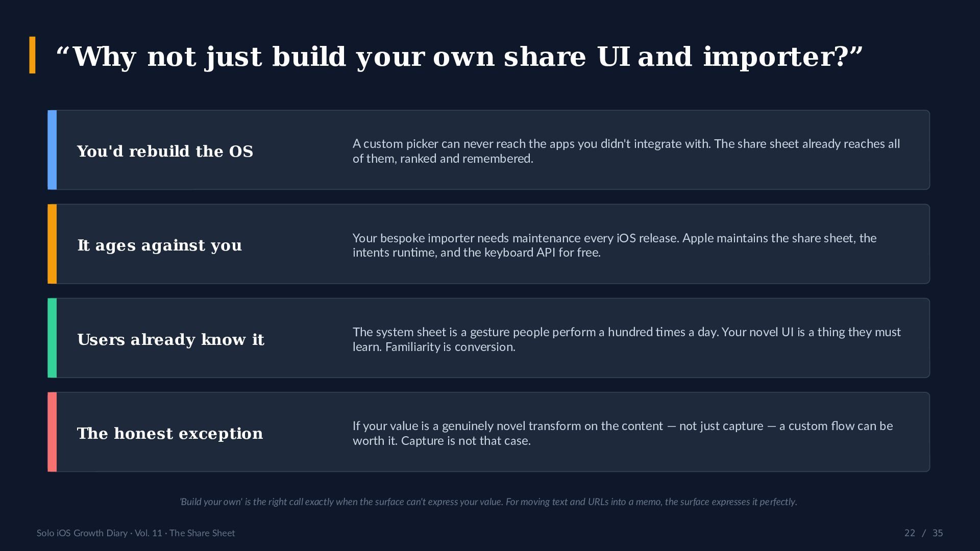
Task: Select "The honest exception" heading
Action: tap(170, 434)
